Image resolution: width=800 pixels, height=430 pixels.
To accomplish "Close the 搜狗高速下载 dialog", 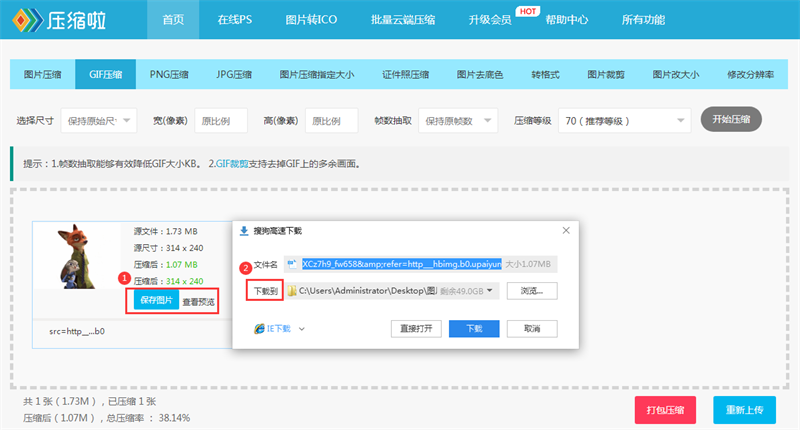I will tap(566, 231).
